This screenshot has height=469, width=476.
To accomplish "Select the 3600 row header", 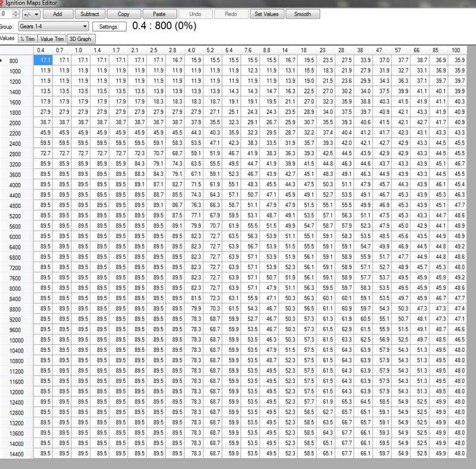I will [x=17, y=175].
